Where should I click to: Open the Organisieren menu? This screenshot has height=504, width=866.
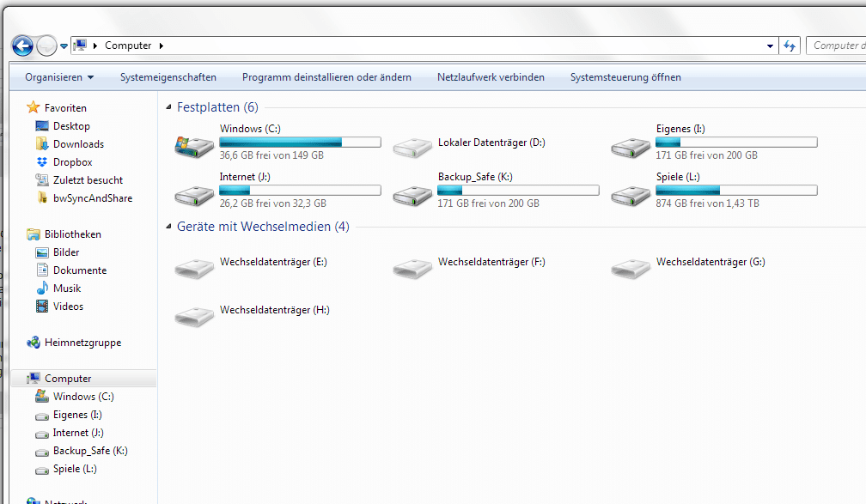(x=59, y=77)
